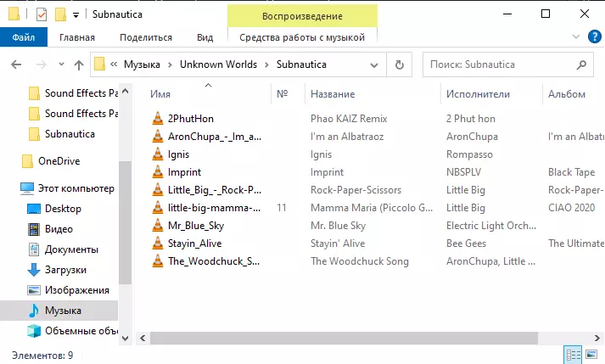The height and width of the screenshot is (364, 605).
Task: Click the Загрузки blue download arrow icon
Action: tap(34, 270)
